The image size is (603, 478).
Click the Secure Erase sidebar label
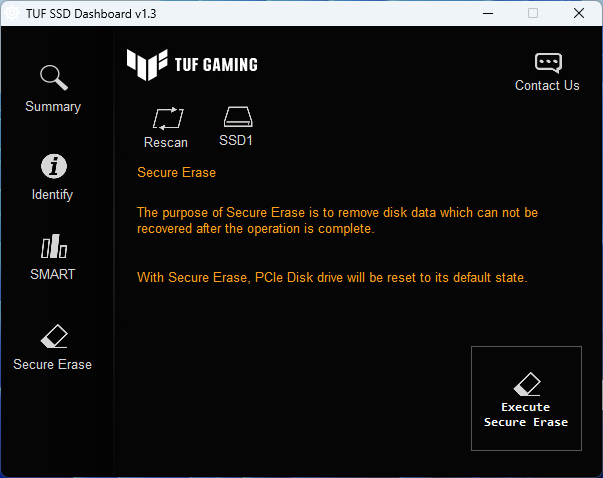coord(52,365)
